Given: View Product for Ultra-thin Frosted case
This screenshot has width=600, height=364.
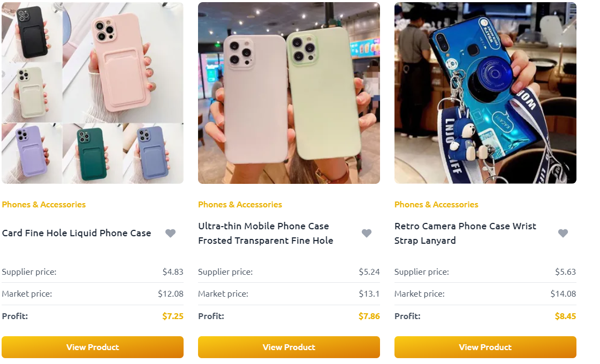Looking at the screenshot, I should 289,347.
